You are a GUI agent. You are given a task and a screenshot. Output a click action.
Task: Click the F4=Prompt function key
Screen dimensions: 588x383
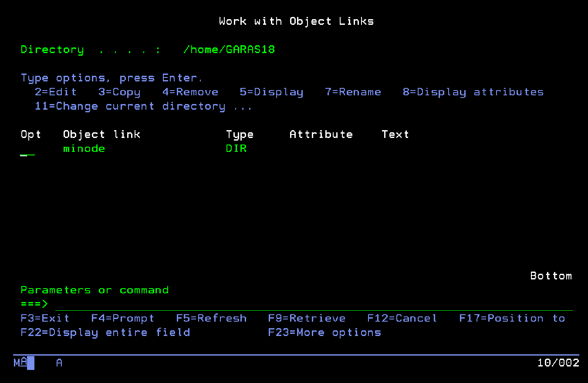pos(123,319)
